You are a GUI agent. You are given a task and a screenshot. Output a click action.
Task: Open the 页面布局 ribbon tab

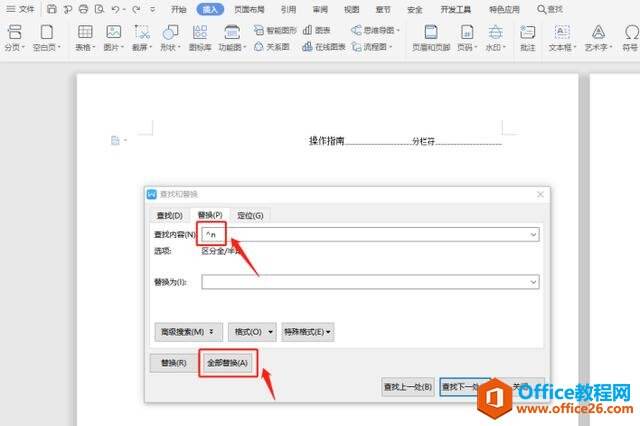249,9
